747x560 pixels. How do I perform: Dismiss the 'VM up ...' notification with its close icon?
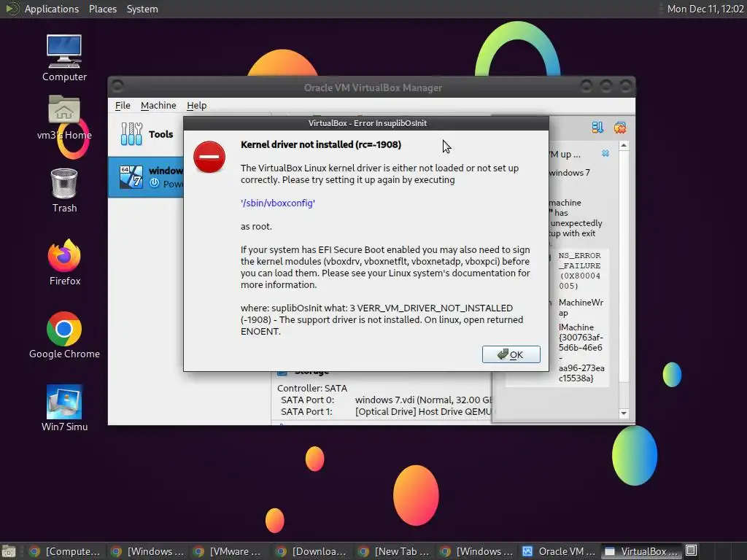pos(605,153)
